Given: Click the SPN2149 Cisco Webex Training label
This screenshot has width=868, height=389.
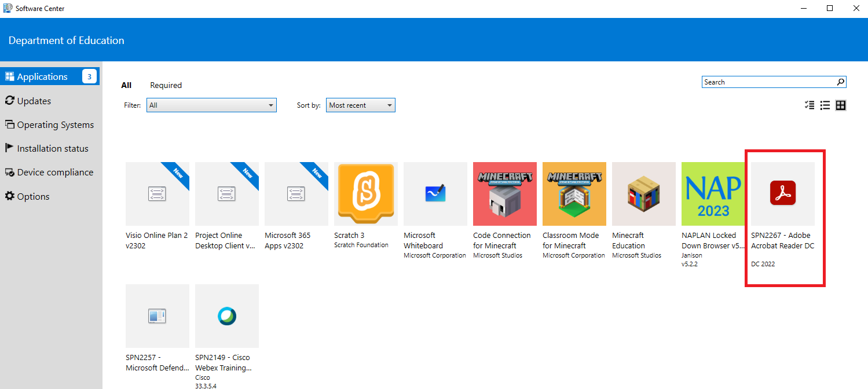Looking at the screenshot, I should 224,362.
